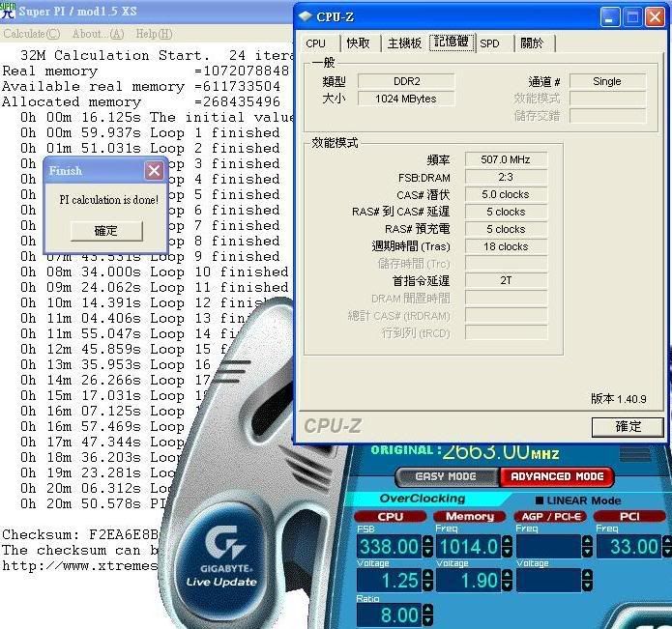672x629 pixels.
Task: Click the Loop 1 finished line
Action: click(150, 132)
